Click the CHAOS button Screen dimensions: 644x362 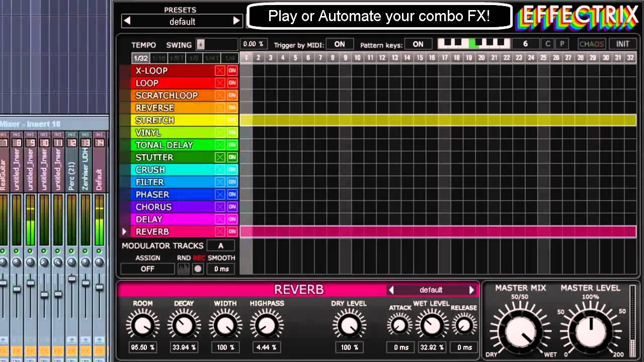tap(592, 44)
